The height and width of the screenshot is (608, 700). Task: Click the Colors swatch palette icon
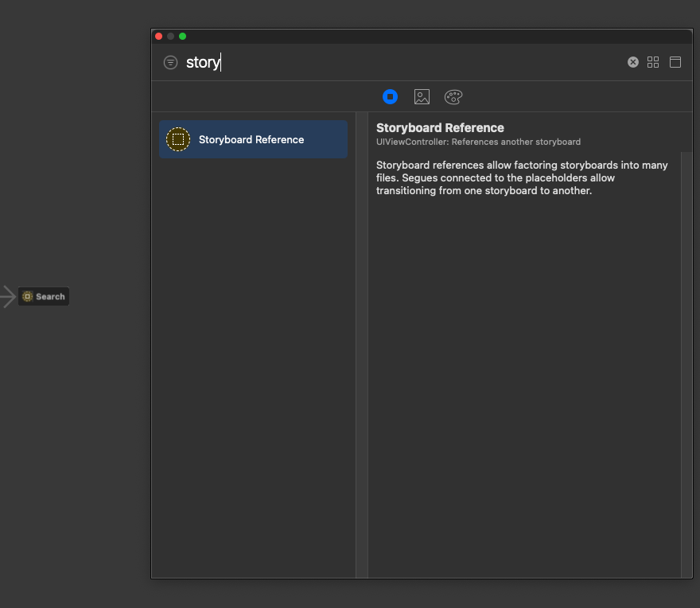[x=453, y=96]
